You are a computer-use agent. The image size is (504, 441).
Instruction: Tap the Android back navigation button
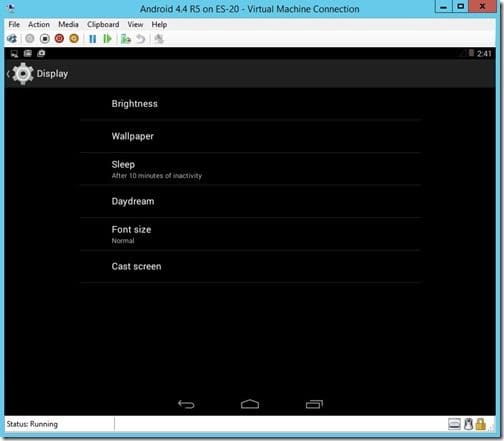point(186,404)
